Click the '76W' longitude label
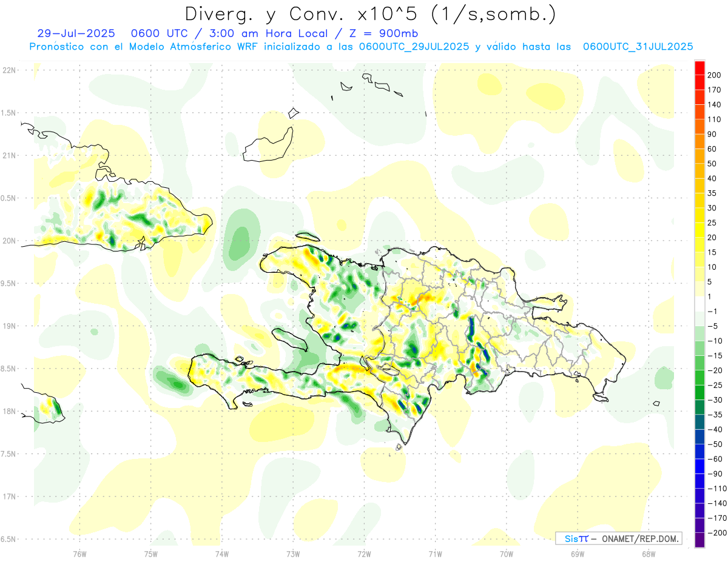Screen dimensions: 728x562 [x=79, y=553]
